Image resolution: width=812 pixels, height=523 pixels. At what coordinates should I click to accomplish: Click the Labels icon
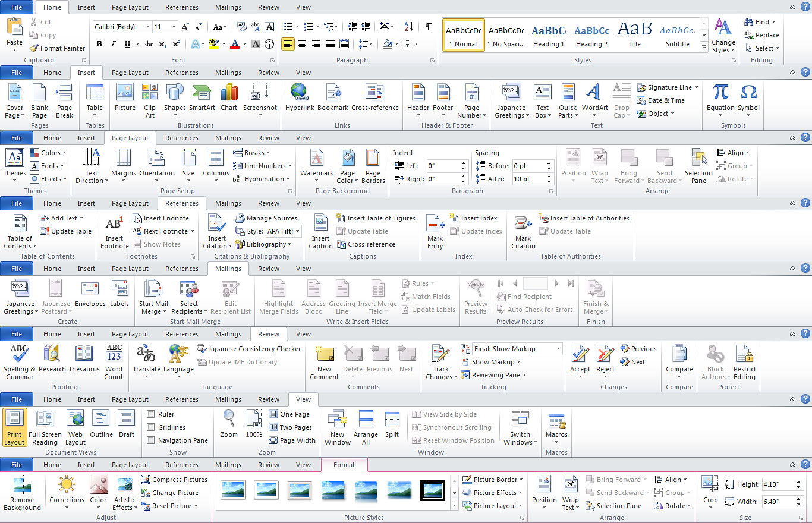tap(119, 288)
